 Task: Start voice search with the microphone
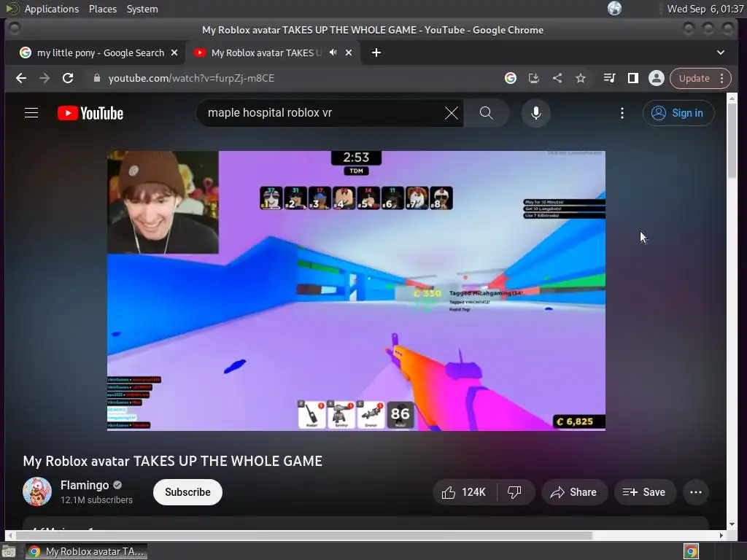pyautogui.click(x=536, y=113)
